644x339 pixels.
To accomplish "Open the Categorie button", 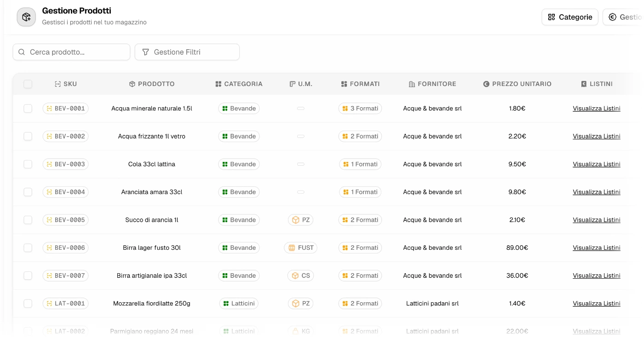I will click(x=570, y=17).
